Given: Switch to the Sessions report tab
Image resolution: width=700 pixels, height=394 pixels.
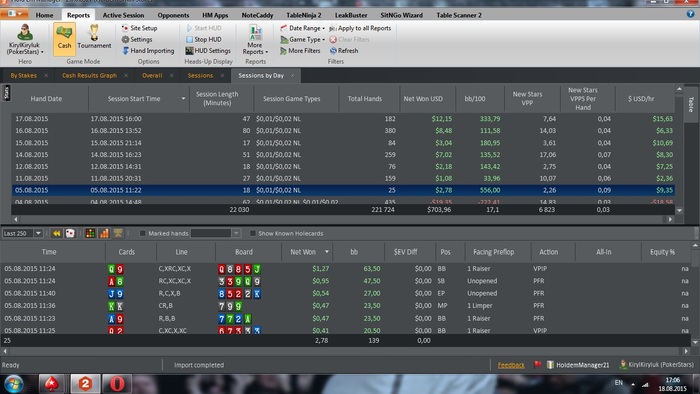Looking at the screenshot, I should click(x=200, y=75).
